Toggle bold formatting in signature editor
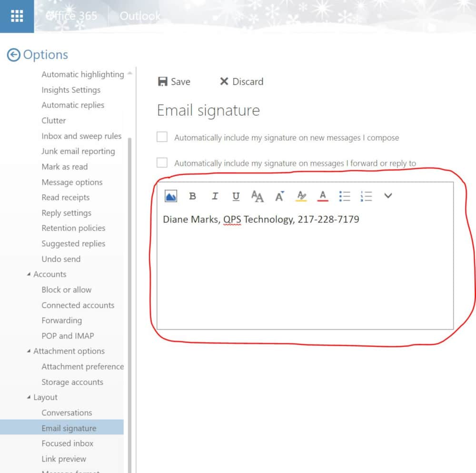The width and height of the screenshot is (476, 473). point(192,196)
